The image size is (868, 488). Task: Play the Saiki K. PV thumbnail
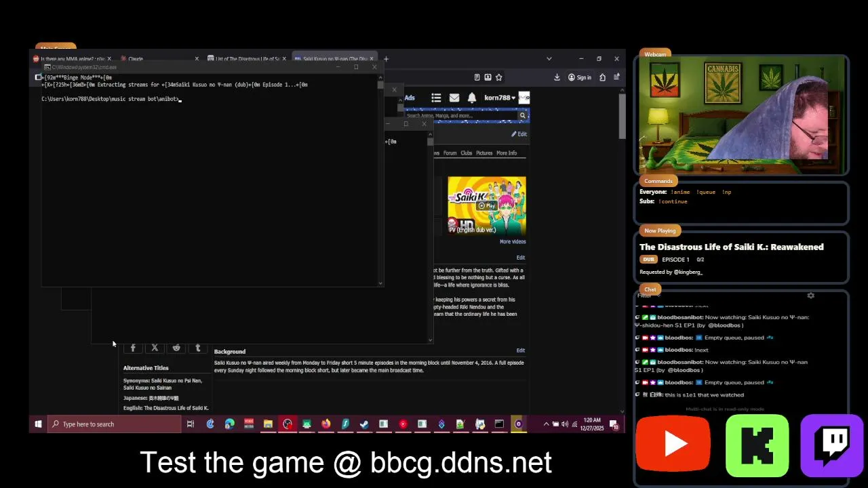click(487, 205)
